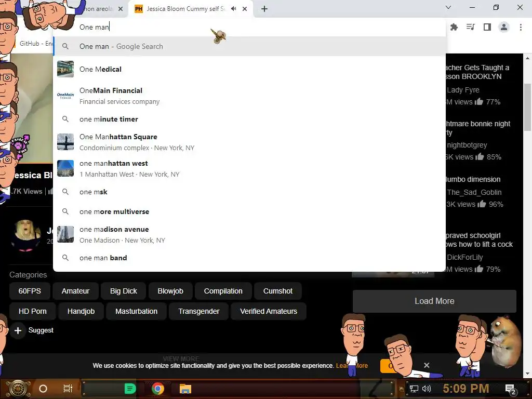The height and width of the screenshot is (399, 532).
Task: Click the OneMain Financial logo thumbnail
Action: click(x=65, y=96)
